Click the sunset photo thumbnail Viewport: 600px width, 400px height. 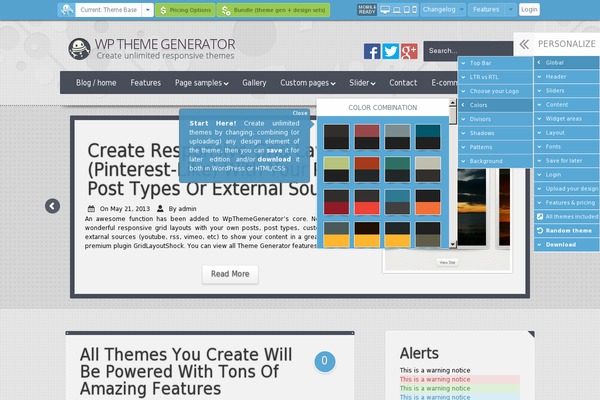[x=471, y=207]
